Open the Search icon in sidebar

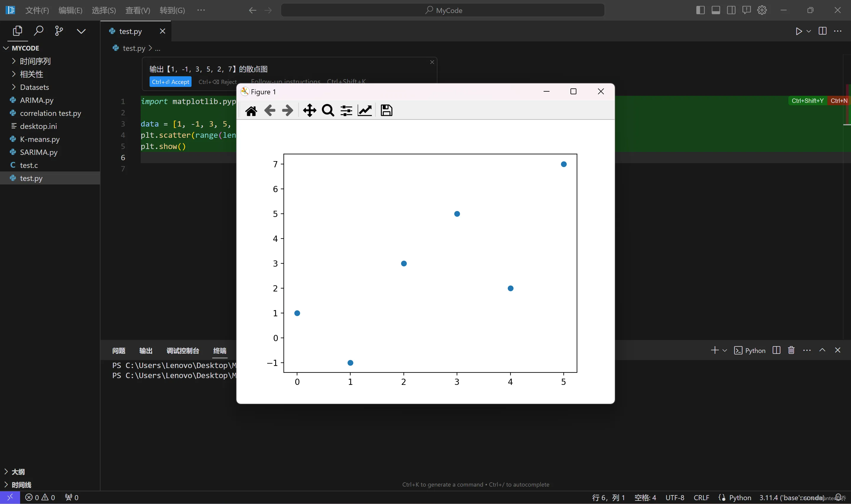click(38, 31)
